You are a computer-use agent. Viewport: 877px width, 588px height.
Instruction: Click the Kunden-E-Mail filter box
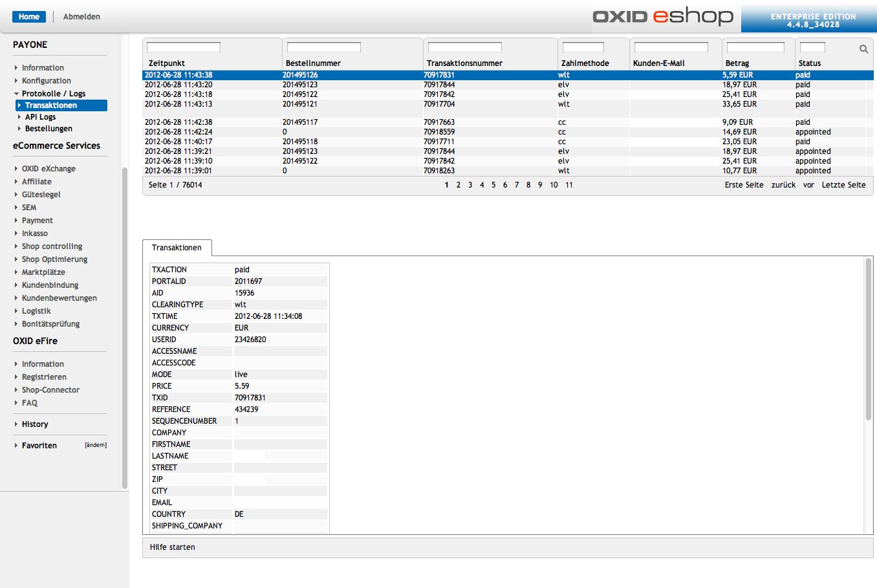tap(671, 47)
